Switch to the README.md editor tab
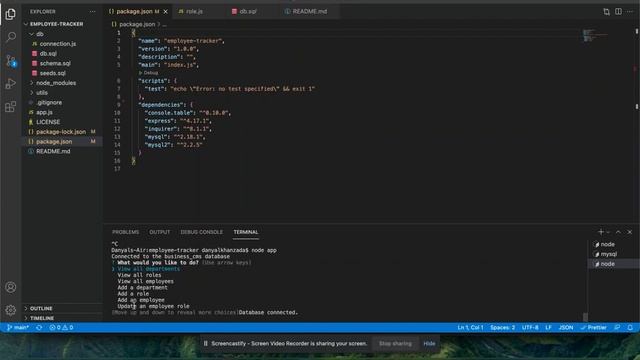 point(309,11)
